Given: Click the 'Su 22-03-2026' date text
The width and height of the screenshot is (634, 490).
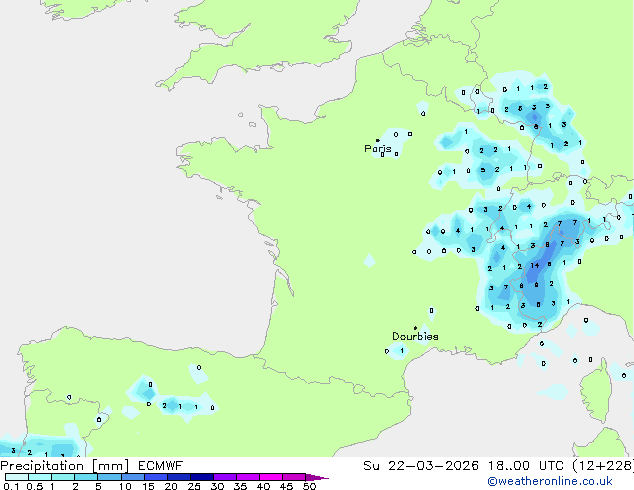Looking at the screenshot, I should click(421, 466).
